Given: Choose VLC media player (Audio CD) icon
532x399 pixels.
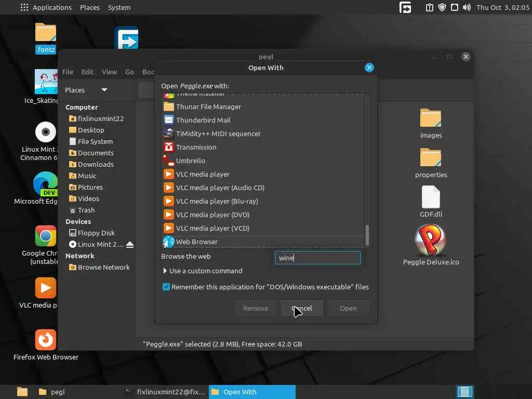Looking at the screenshot, I should tap(169, 188).
